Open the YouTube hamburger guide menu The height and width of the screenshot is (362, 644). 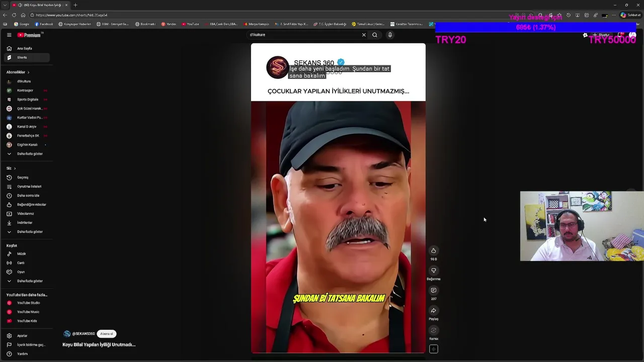pyautogui.click(x=9, y=35)
